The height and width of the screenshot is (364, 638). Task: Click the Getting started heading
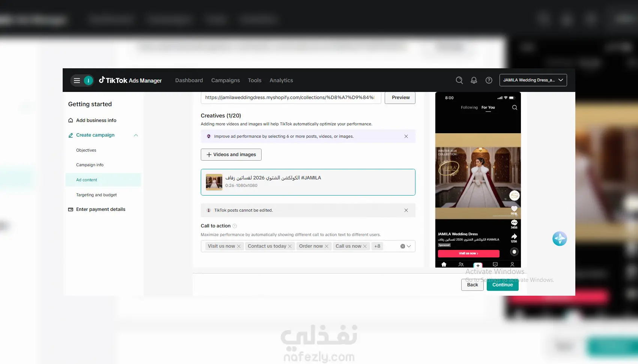[x=90, y=104]
